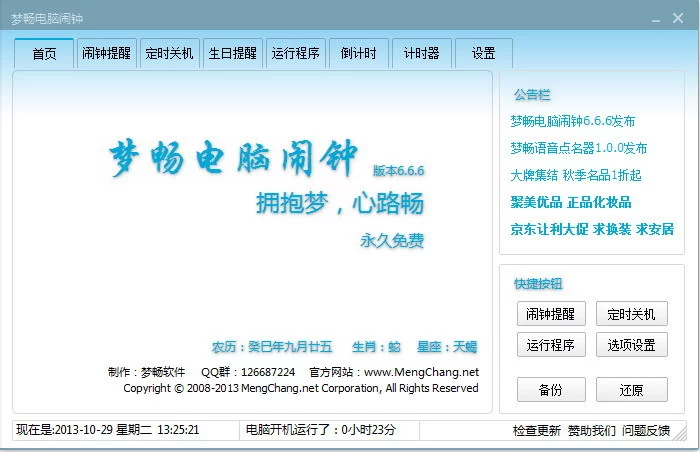Click the official website www.MengChang.net text
The width and height of the screenshot is (700, 452).
[x=421, y=372]
